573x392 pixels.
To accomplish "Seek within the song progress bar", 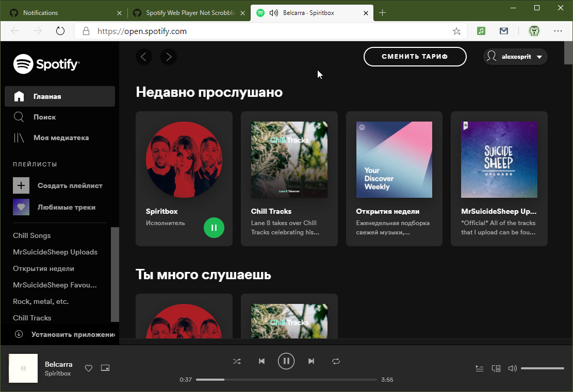I will coord(286,380).
